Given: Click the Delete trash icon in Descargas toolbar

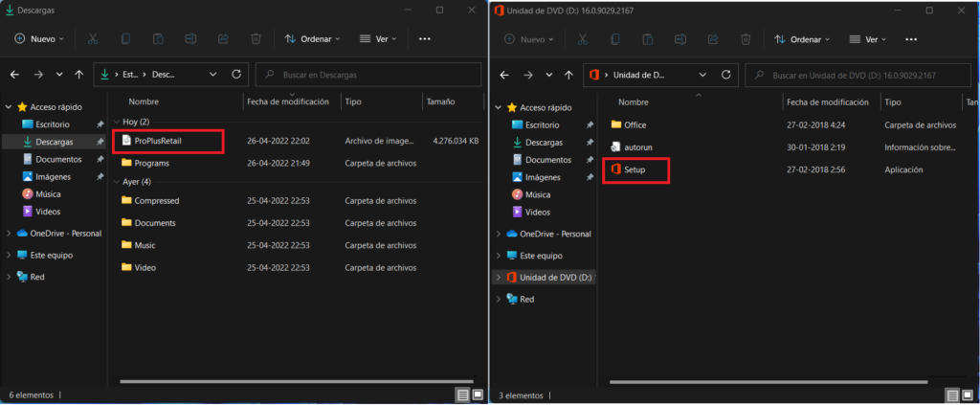Looking at the screenshot, I should [x=256, y=38].
